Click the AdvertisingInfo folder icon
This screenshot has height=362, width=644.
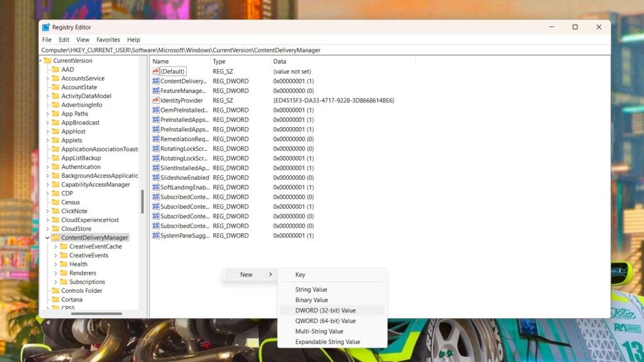[55, 105]
